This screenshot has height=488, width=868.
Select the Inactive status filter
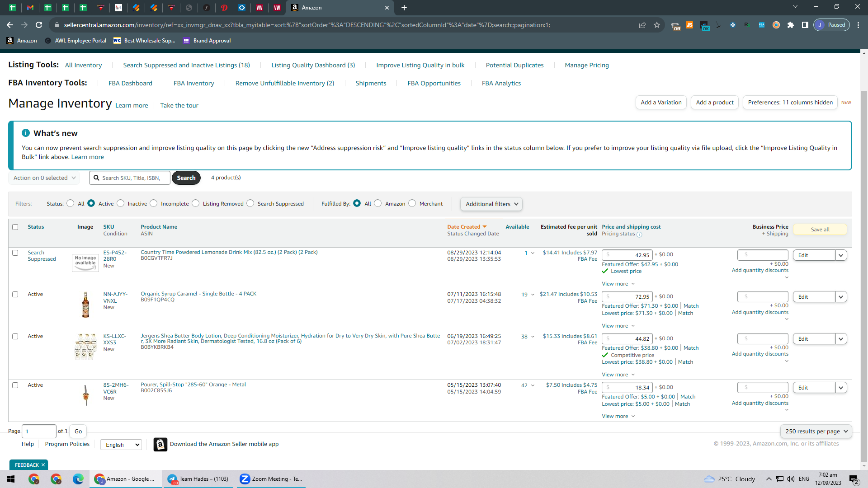(121, 203)
